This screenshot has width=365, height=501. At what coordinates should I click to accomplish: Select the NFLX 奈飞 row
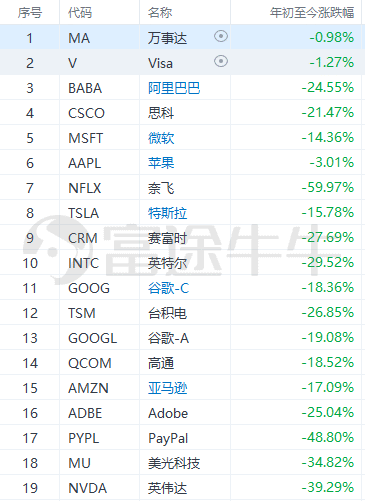point(182,187)
